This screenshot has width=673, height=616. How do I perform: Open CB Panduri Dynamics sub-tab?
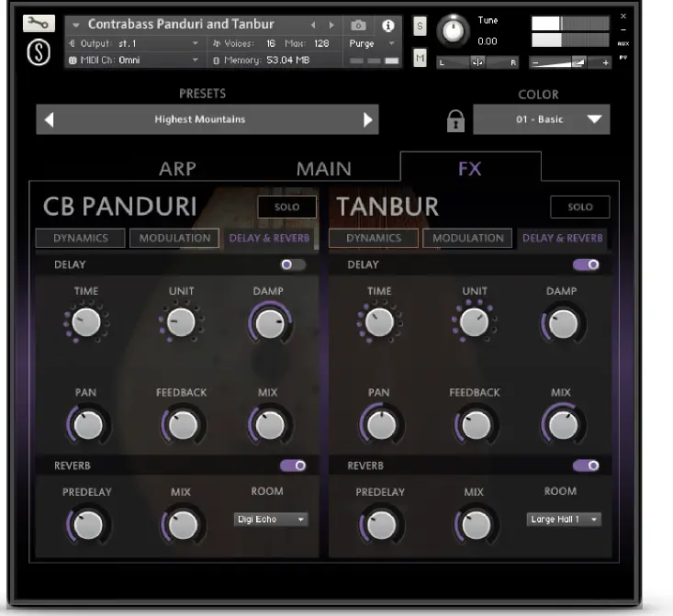[x=80, y=239]
